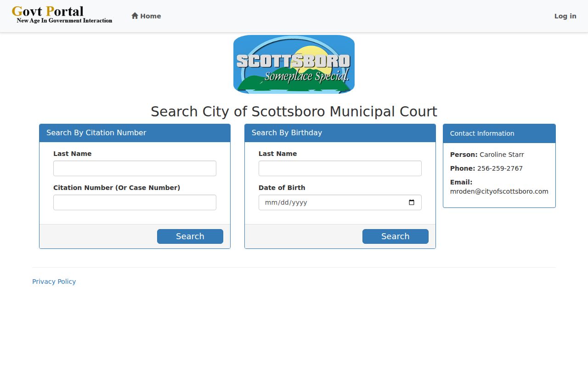Click the Citation Number (Or Case Number) label
Screen dimensions: 588x368
117,188
